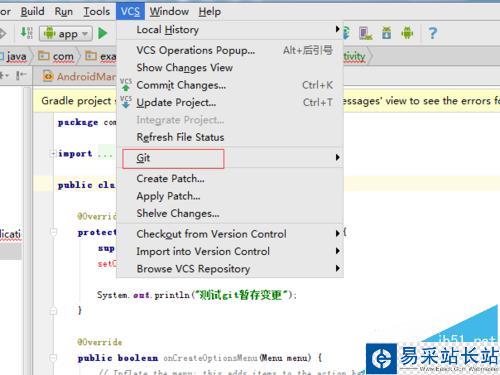
Task: Click the package declaration line
Action: [x=87, y=122]
